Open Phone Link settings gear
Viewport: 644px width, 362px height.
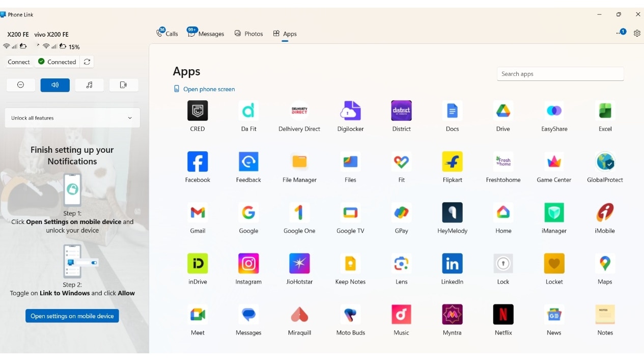click(x=637, y=33)
